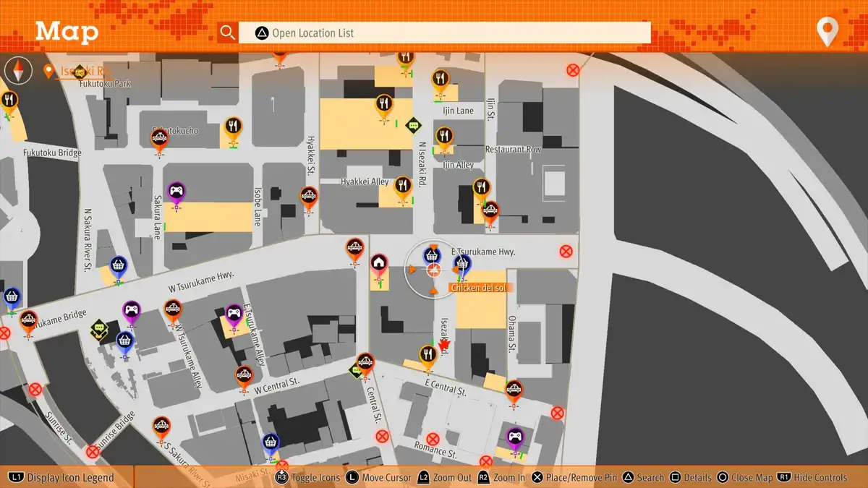Screen dimensions: 868x488
Task: Click the map pin icon in header
Action: coord(827,32)
